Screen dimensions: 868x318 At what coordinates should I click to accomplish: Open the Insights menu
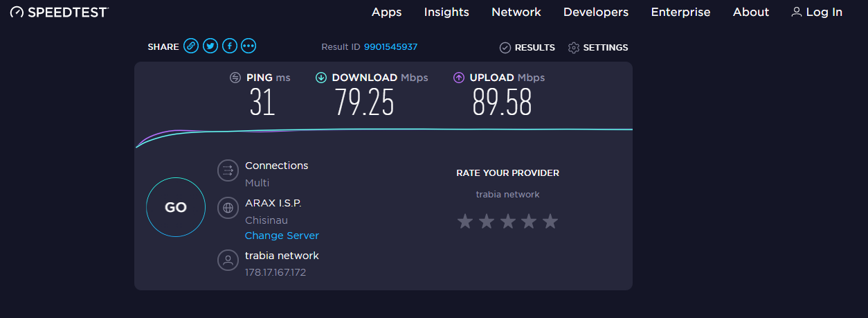coord(446,12)
